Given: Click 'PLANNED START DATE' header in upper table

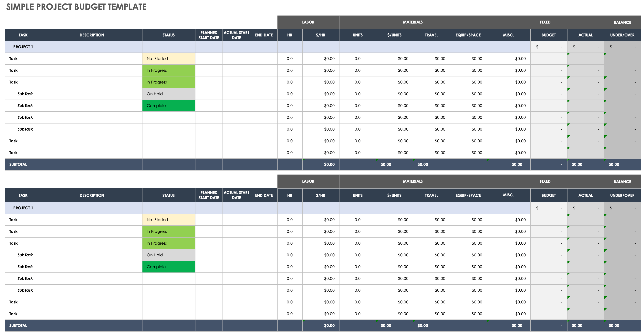Looking at the screenshot, I should pyautogui.click(x=209, y=35).
